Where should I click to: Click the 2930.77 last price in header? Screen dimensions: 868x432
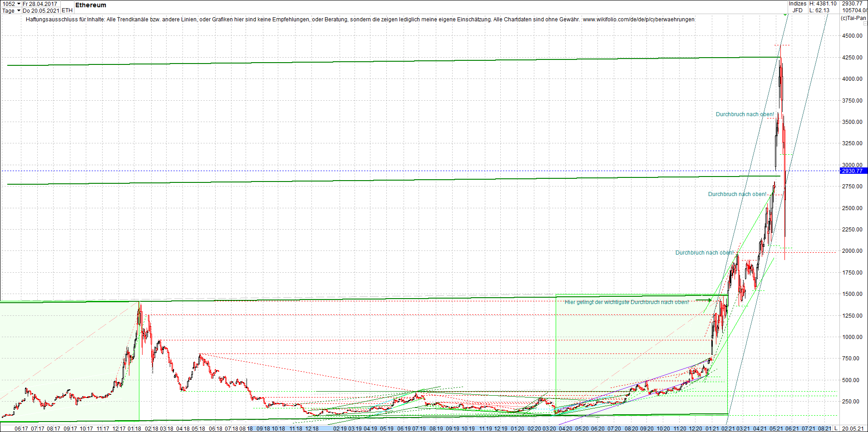(852, 4)
